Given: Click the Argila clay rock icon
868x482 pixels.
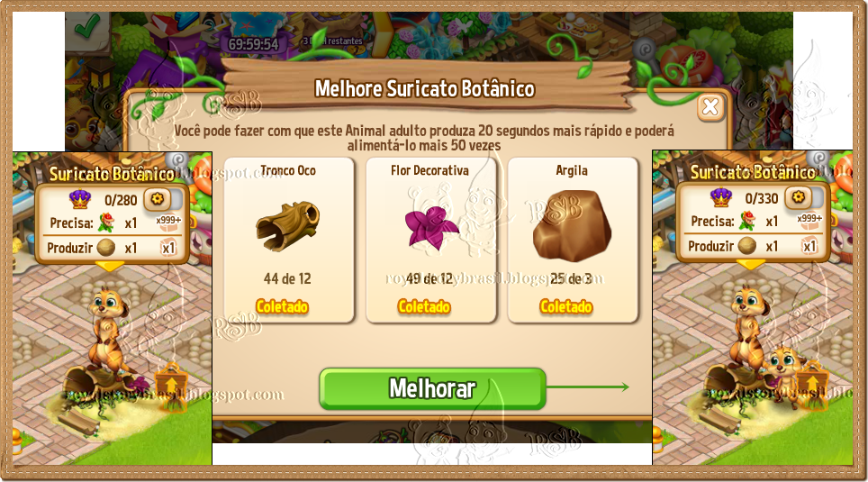Looking at the screenshot, I should (x=572, y=225).
